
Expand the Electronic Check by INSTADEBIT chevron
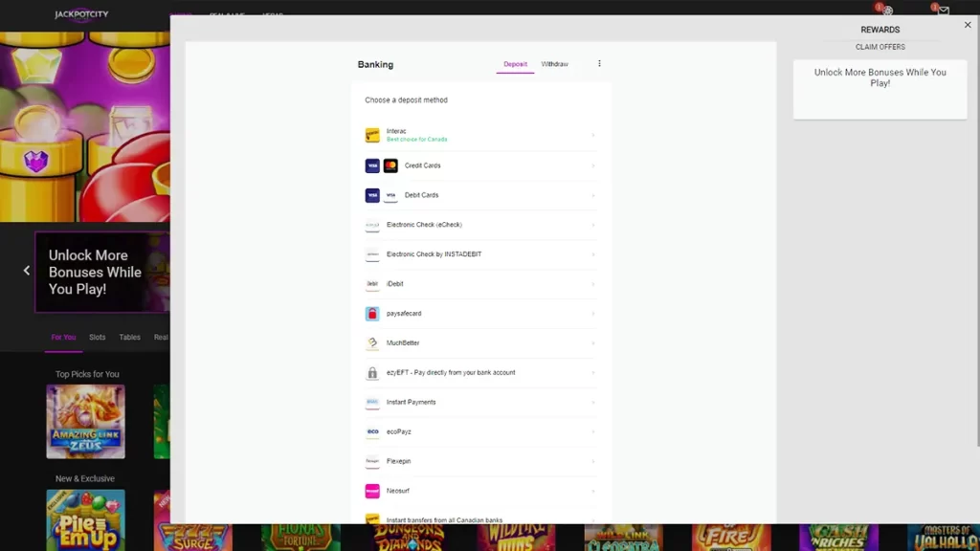(593, 254)
